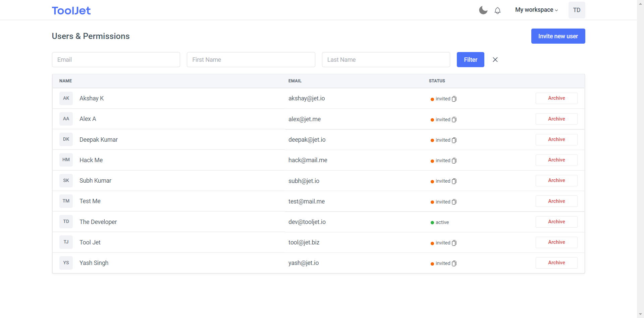Archive user Hack Me
Image resolution: width=644 pixels, height=318 pixels.
click(556, 160)
